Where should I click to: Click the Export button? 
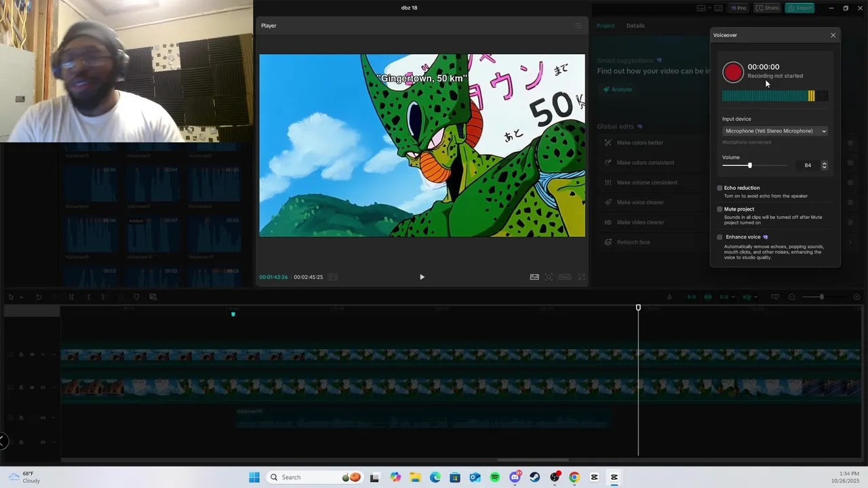click(x=800, y=8)
